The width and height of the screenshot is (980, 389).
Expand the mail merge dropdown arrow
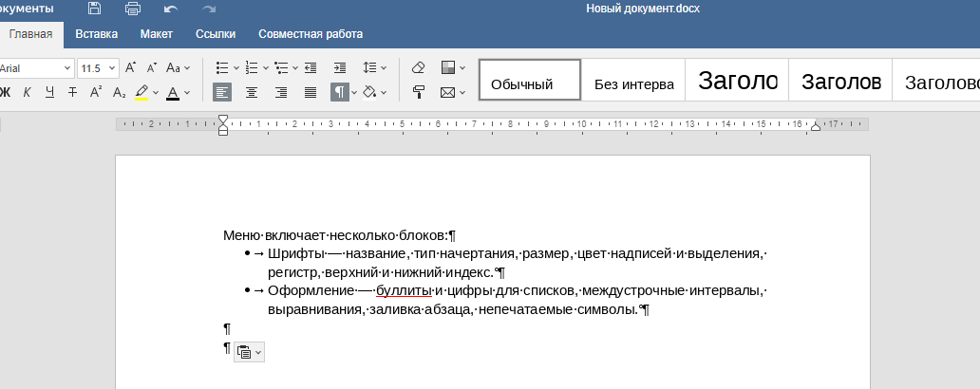pyautogui.click(x=462, y=93)
